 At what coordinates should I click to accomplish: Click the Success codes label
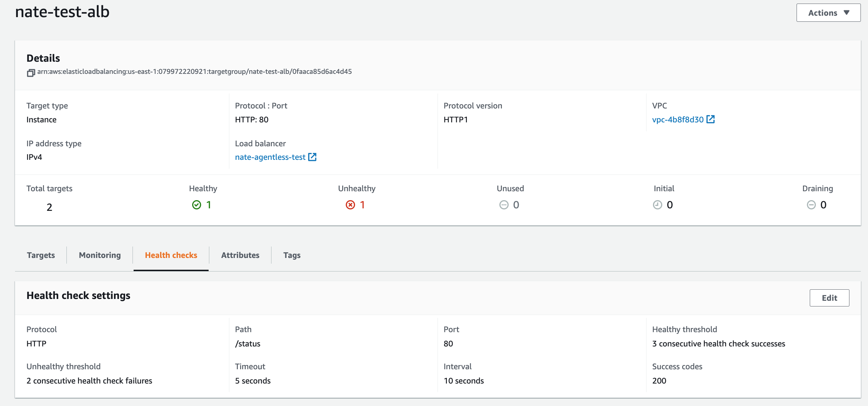point(677,366)
